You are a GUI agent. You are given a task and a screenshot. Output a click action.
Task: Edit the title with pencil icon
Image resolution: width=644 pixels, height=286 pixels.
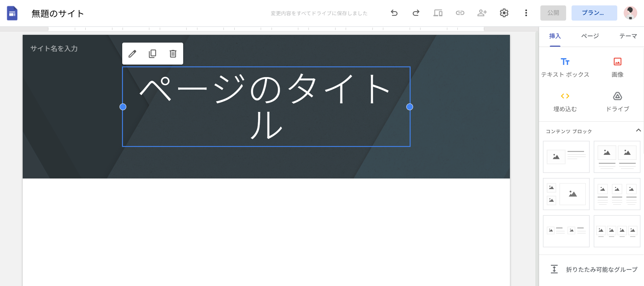[x=132, y=54]
